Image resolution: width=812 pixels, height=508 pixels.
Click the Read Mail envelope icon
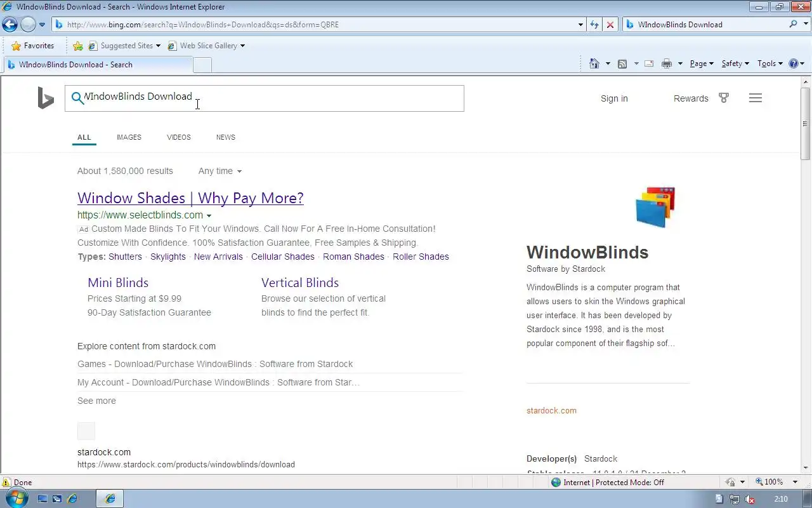pyautogui.click(x=649, y=63)
